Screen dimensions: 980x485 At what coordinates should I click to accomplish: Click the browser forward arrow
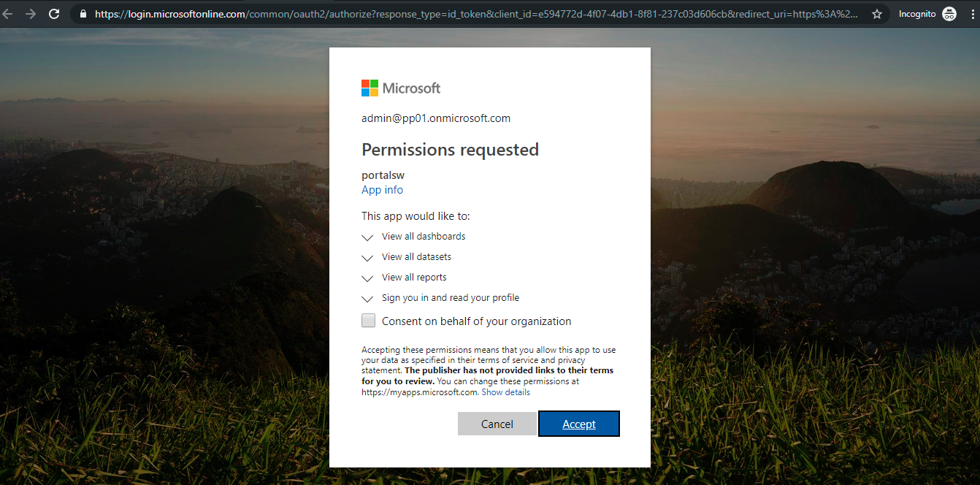coord(30,14)
